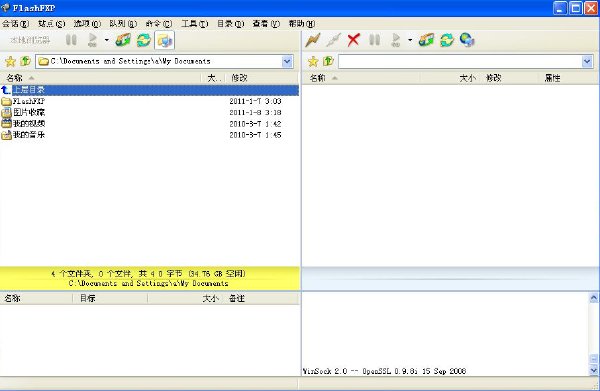
Task: Open the 队列(Q) menu
Action: coord(123,24)
